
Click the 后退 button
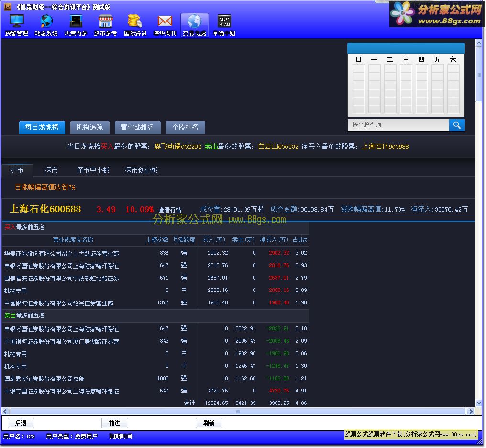21,423
